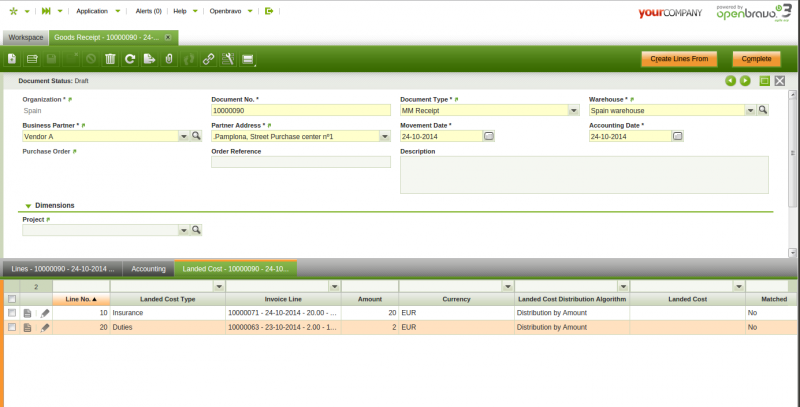Viewport: 800px width, 407px height.
Task: Click the linked items chain icon
Action: tap(208, 60)
